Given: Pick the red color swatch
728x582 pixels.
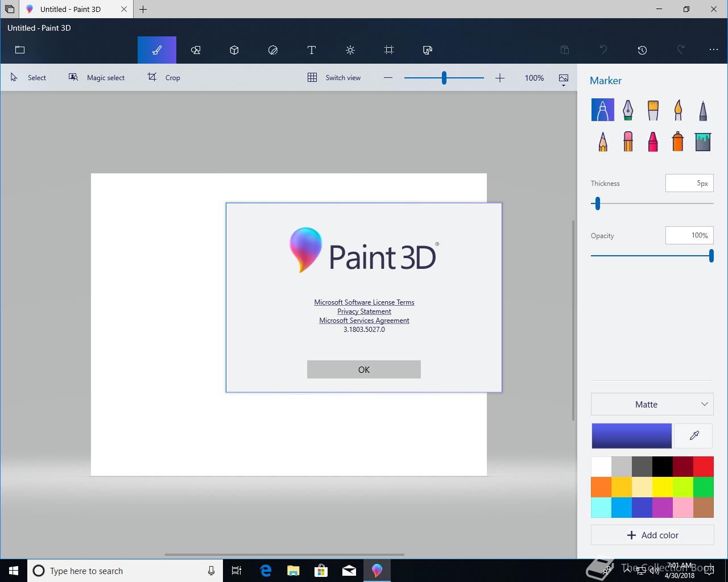Looking at the screenshot, I should (x=704, y=467).
